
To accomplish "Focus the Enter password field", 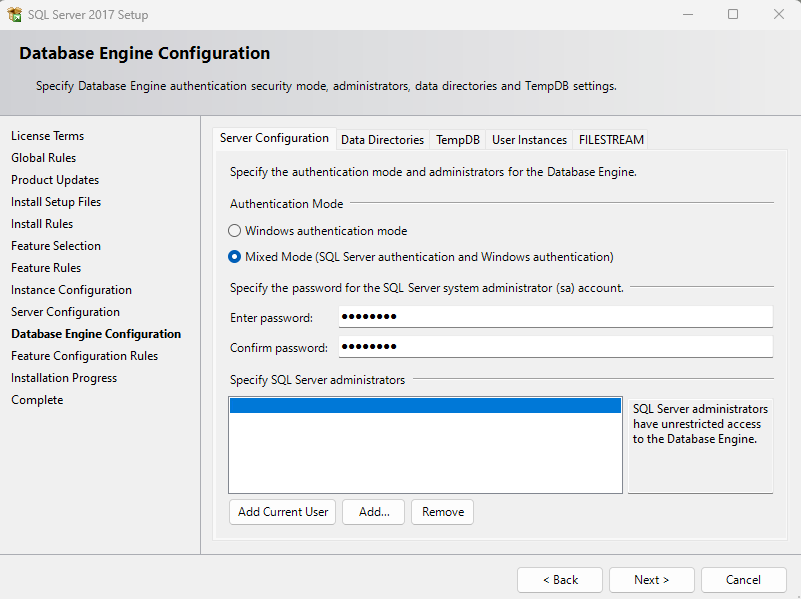I will pos(556,317).
